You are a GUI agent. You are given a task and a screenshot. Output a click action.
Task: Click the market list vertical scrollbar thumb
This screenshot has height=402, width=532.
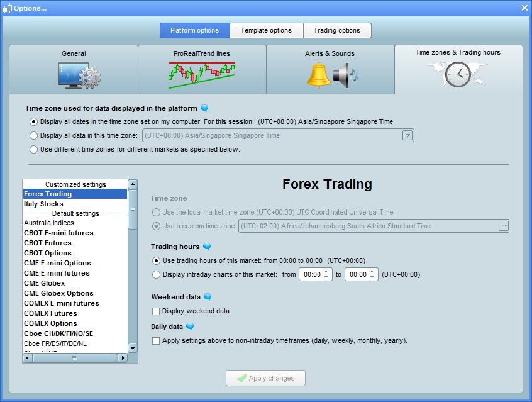pos(133,209)
